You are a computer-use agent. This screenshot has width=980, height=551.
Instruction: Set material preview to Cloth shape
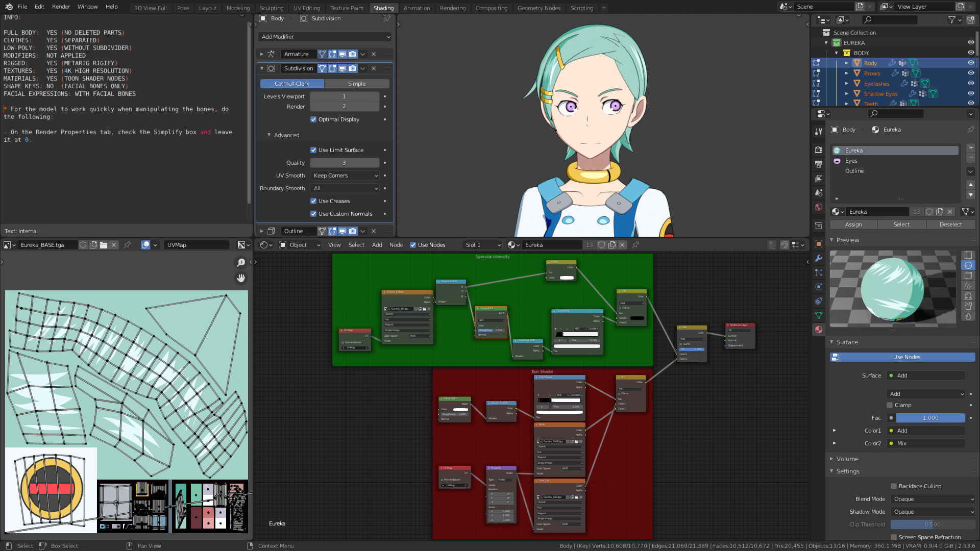tap(968, 306)
